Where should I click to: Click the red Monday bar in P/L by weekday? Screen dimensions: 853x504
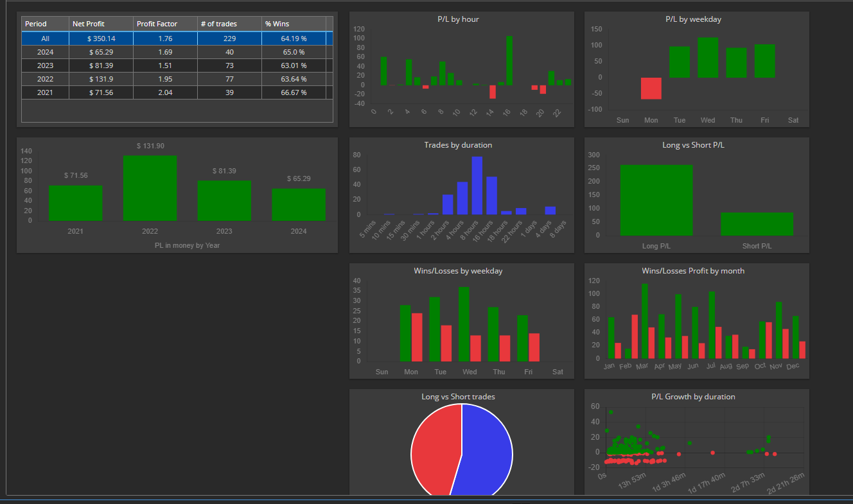point(651,89)
